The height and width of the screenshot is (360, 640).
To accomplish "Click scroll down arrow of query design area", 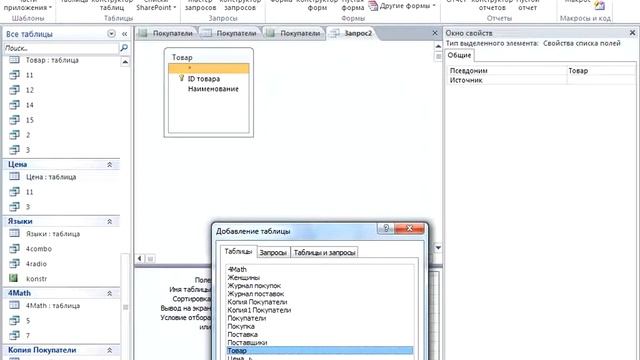I will click(x=438, y=247).
